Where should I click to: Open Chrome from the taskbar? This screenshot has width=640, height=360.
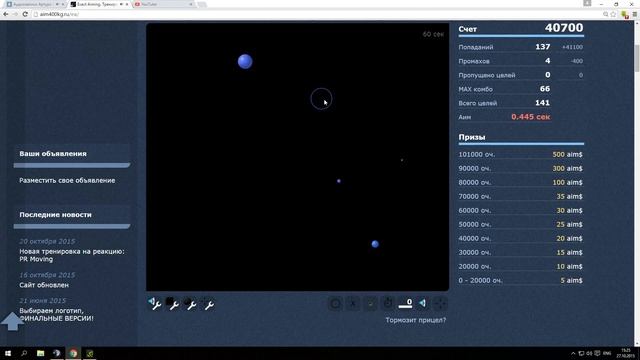click(x=73, y=353)
